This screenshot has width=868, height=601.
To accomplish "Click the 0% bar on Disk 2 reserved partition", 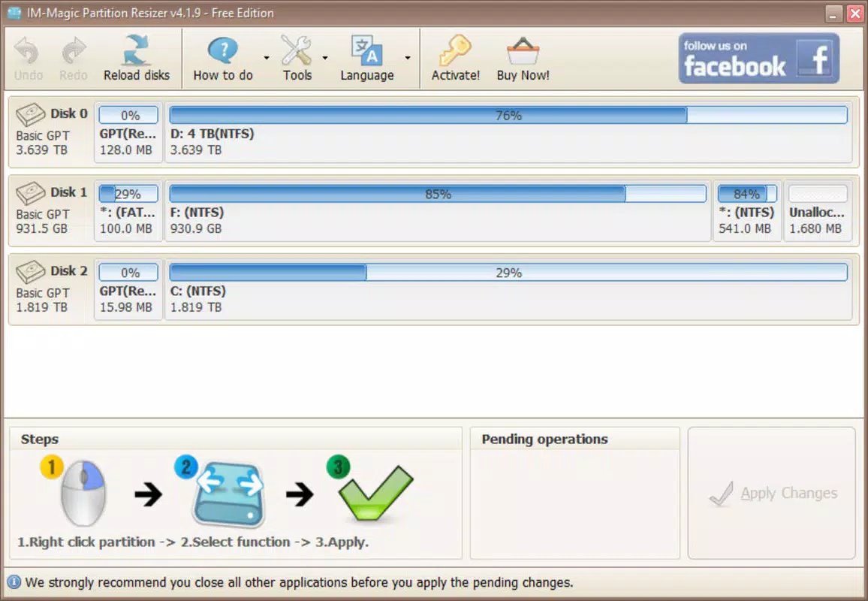I will tap(128, 273).
